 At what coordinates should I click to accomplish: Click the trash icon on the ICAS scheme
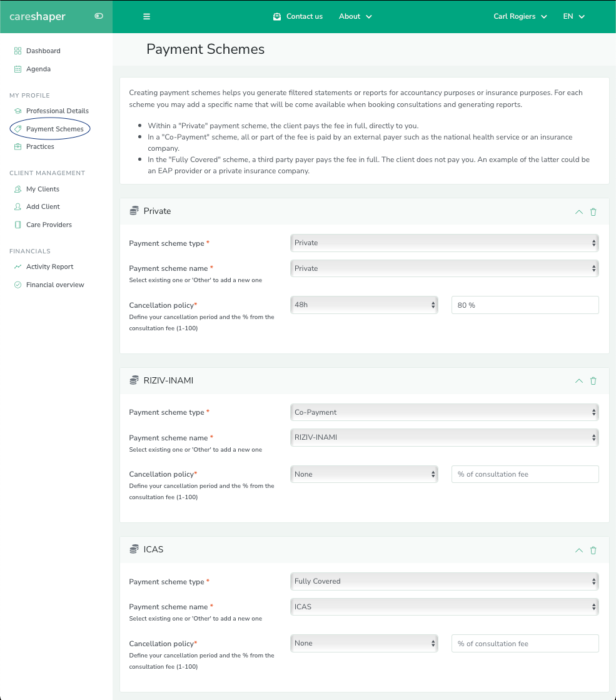pyautogui.click(x=593, y=550)
